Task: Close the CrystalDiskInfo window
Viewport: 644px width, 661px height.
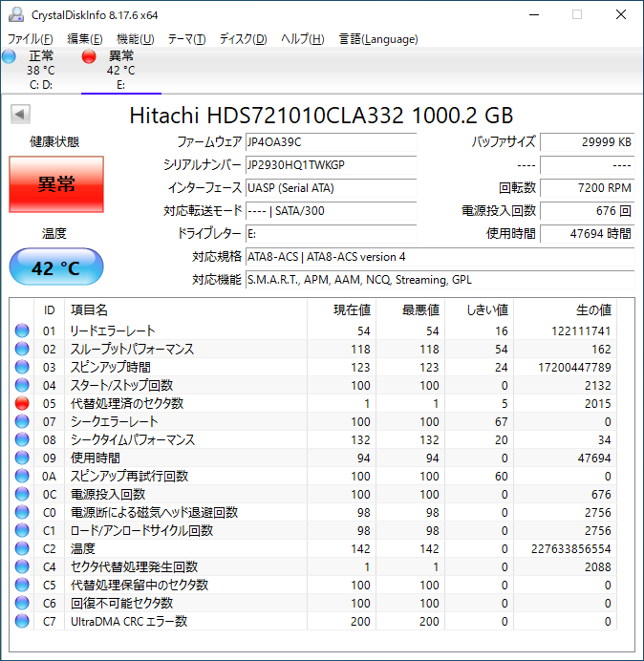Action: (621, 14)
